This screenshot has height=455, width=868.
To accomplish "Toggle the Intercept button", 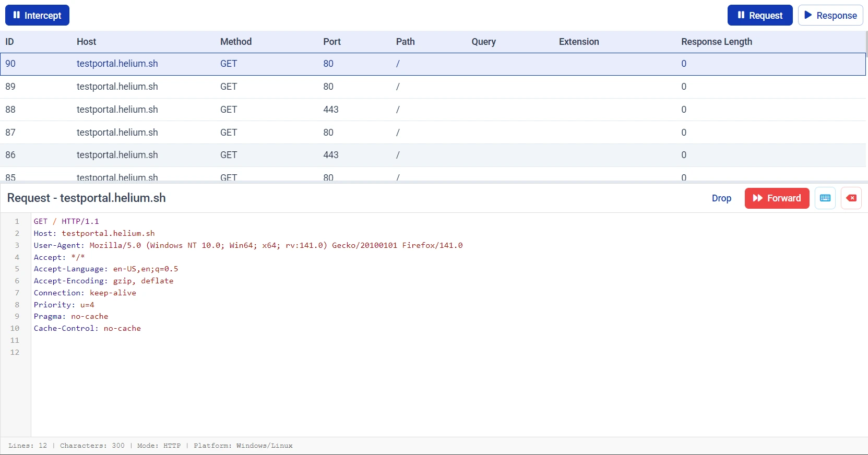I will click(x=37, y=15).
